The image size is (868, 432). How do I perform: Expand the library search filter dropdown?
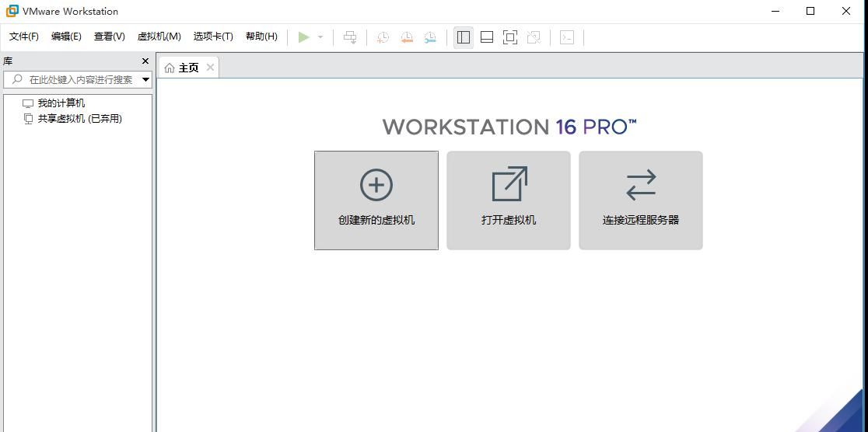click(x=145, y=80)
